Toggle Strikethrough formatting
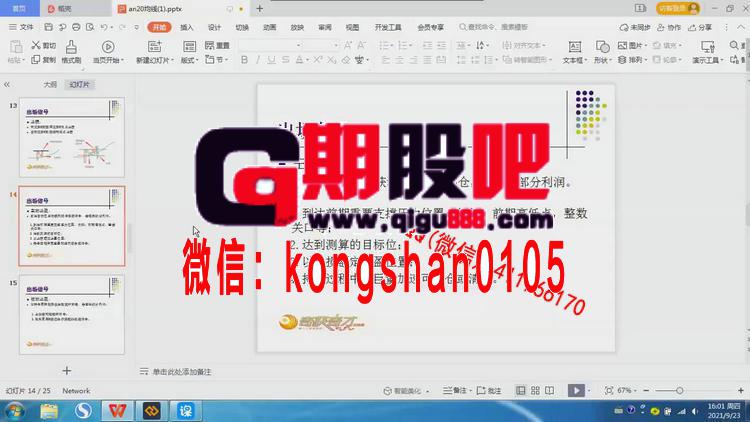 [285, 60]
